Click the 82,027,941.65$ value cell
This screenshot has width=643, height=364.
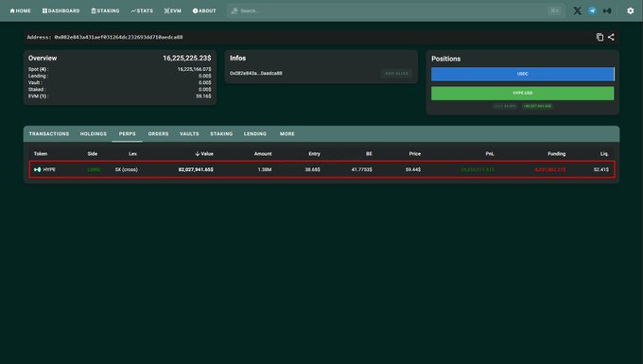point(196,169)
